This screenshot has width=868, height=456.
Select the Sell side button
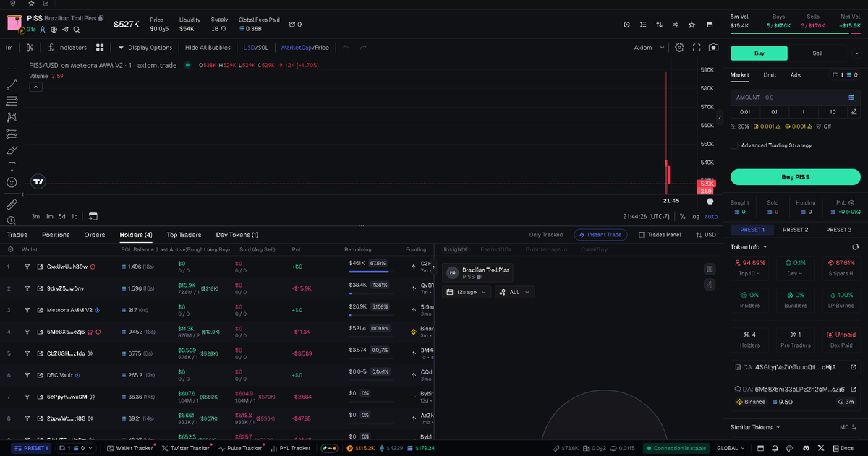click(817, 53)
